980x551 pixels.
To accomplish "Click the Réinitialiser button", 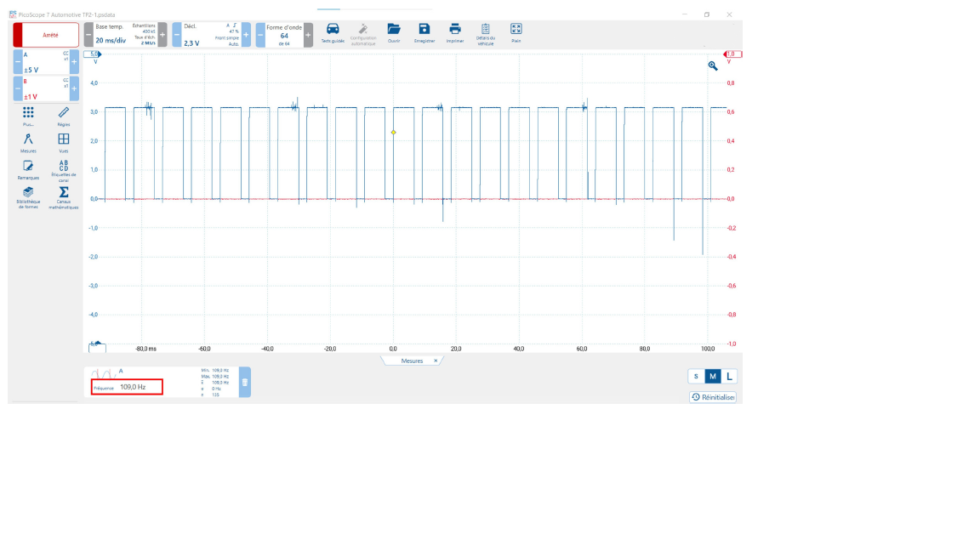I will click(712, 397).
